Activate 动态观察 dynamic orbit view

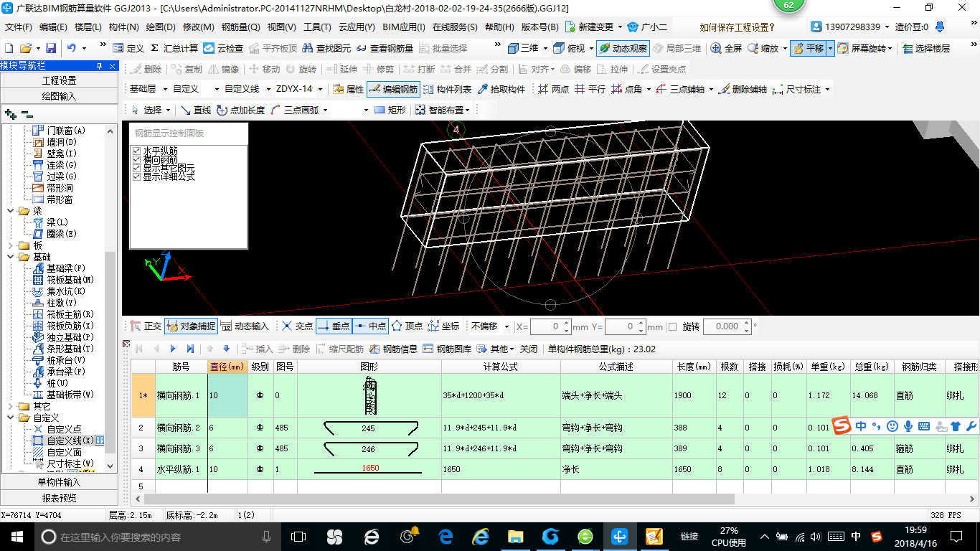point(623,48)
